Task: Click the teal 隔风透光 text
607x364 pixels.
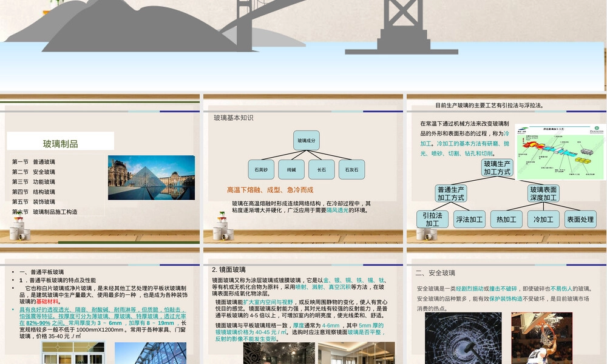Action: pyautogui.click(x=337, y=210)
